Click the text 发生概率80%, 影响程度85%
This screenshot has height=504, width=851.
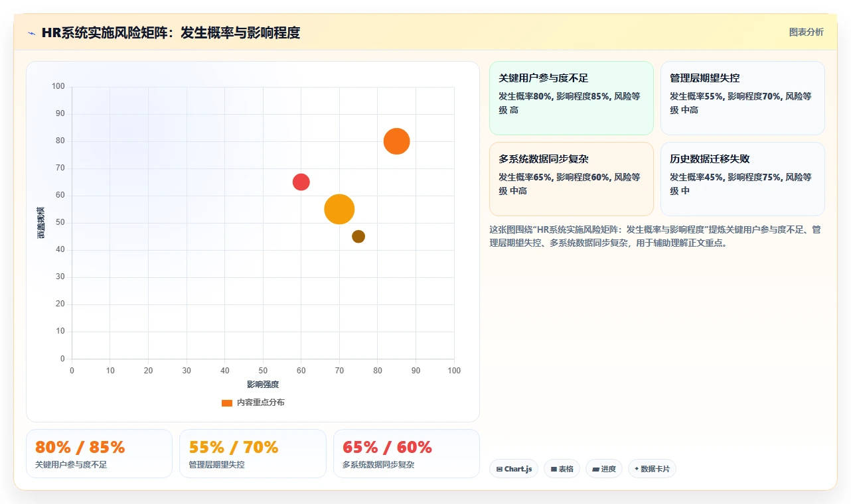click(x=554, y=96)
